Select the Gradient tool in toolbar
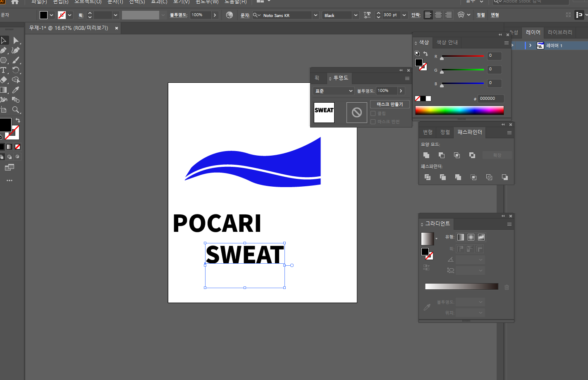The image size is (588, 380). pyautogui.click(x=4, y=90)
